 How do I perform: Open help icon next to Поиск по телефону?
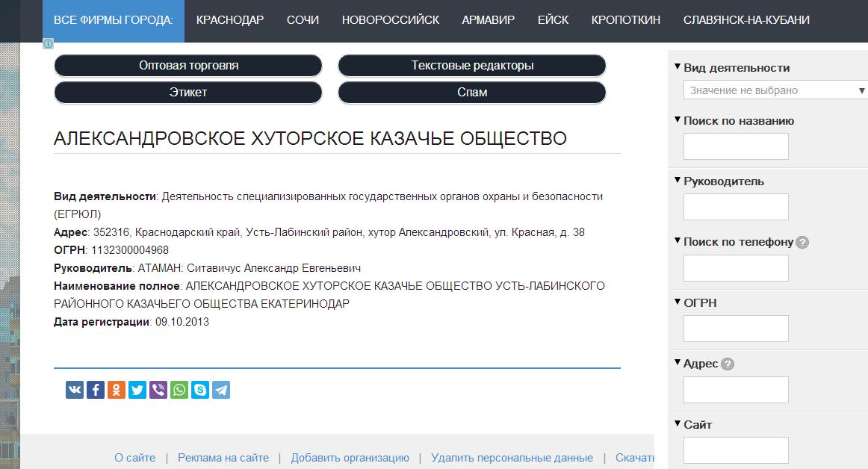pyautogui.click(x=802, y=242)
